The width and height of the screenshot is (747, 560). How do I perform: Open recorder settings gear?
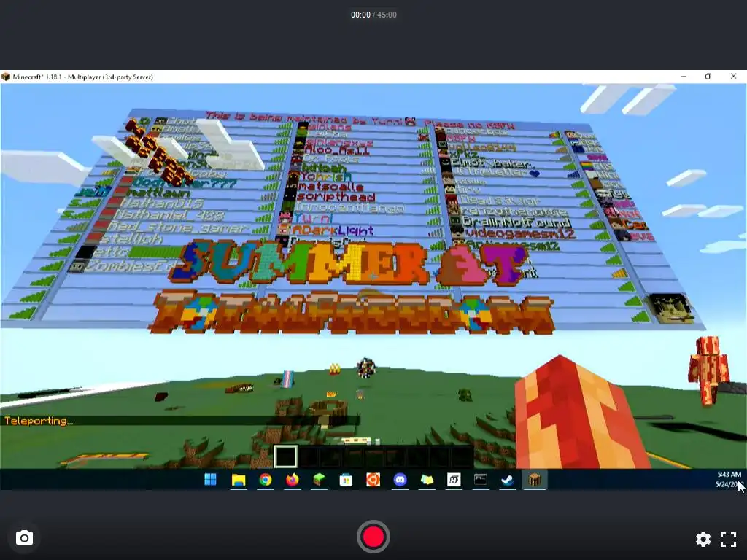703,539
